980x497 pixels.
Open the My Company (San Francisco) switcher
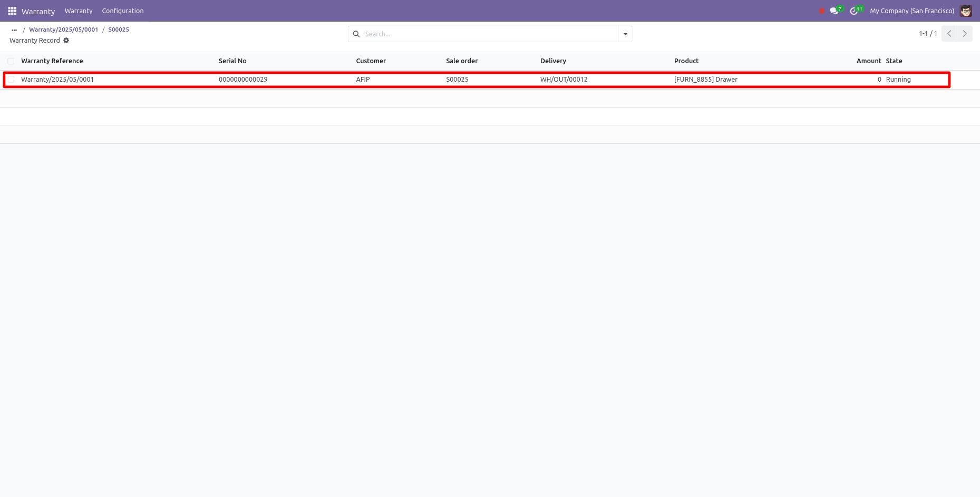[x=912, y=11]
